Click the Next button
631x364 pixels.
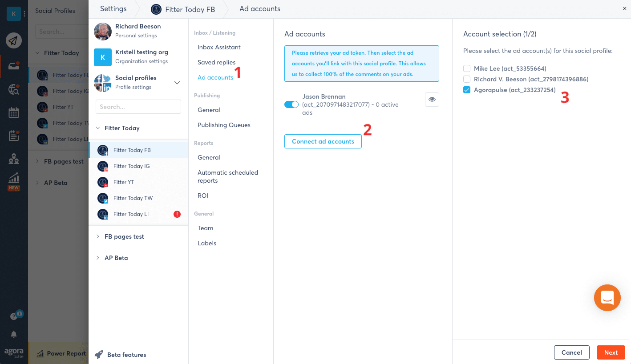611,352
